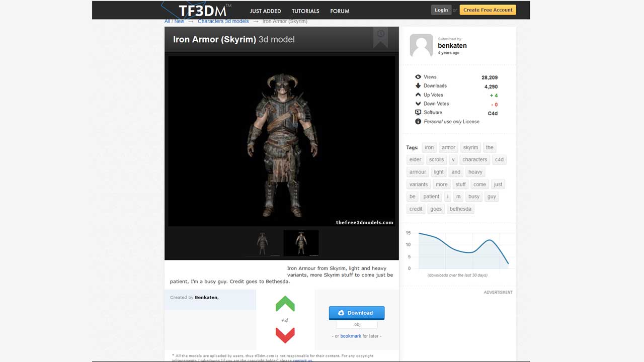644x362 pixels.
Task: Click the 'more' tag
Action: coord(442,185)
